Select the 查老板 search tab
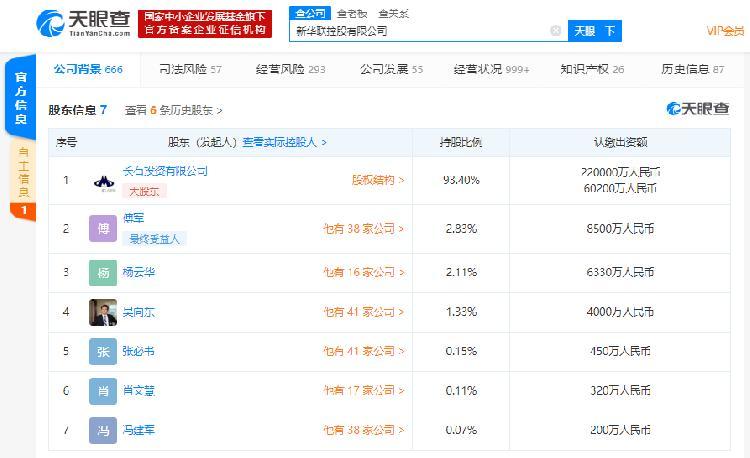The width and height of the screenshot is (750, 458). coord(352,13)
